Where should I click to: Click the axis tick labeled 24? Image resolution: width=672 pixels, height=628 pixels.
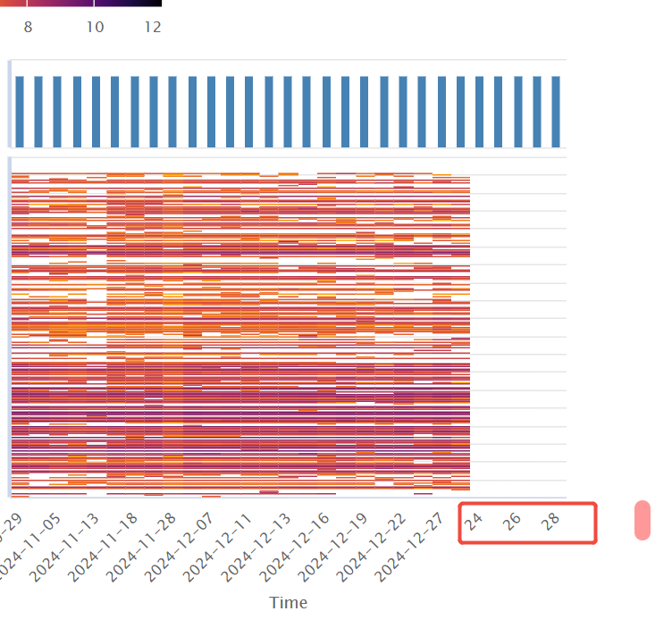pyautogui.click(x=474, y=522)
